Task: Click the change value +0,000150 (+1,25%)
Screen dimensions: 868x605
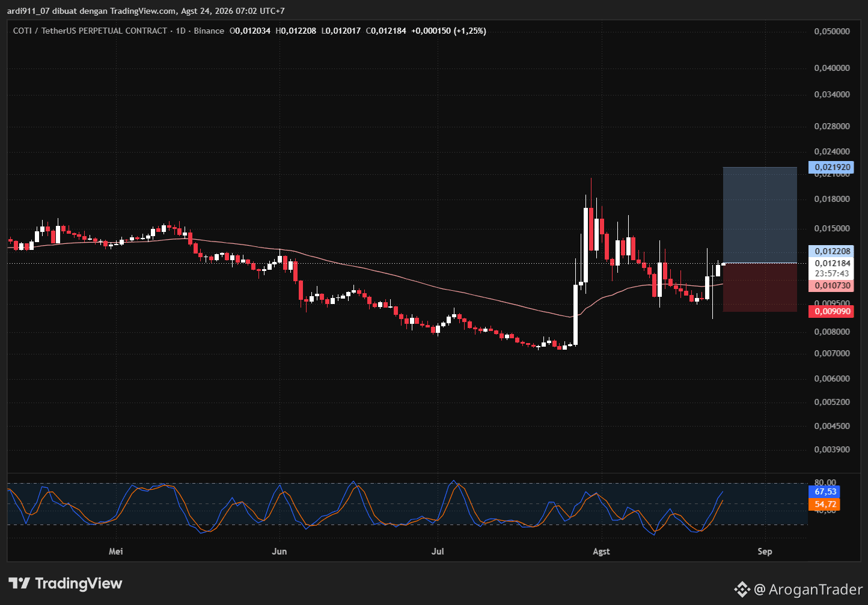Action: point(448,31)
